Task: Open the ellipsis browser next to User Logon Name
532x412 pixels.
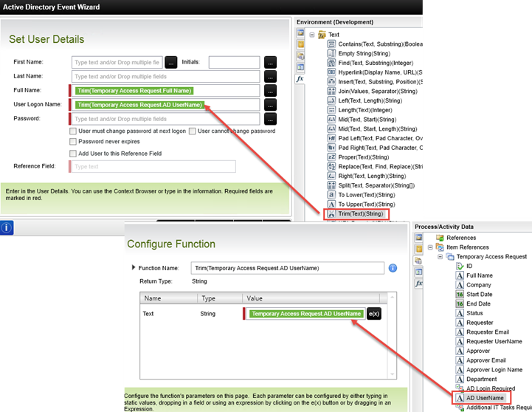Action: coord(270,105)
